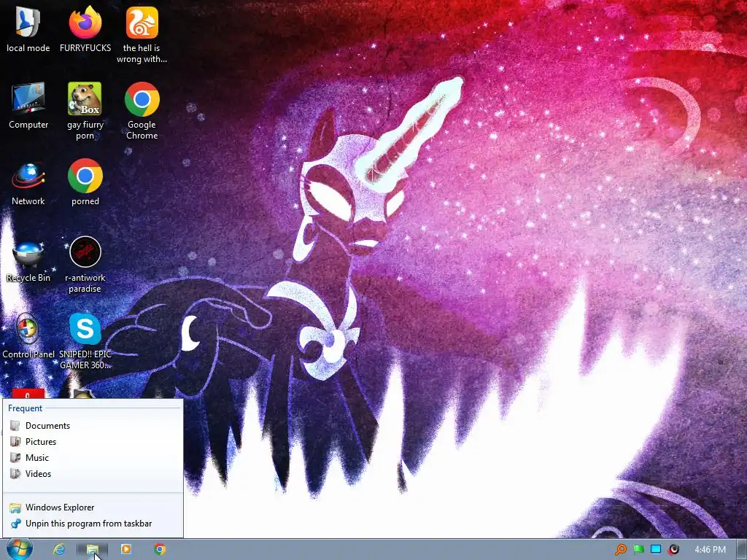Click the blue monitor tray icon
Viewport: 747px width, 560px height.
pos(656,550)
